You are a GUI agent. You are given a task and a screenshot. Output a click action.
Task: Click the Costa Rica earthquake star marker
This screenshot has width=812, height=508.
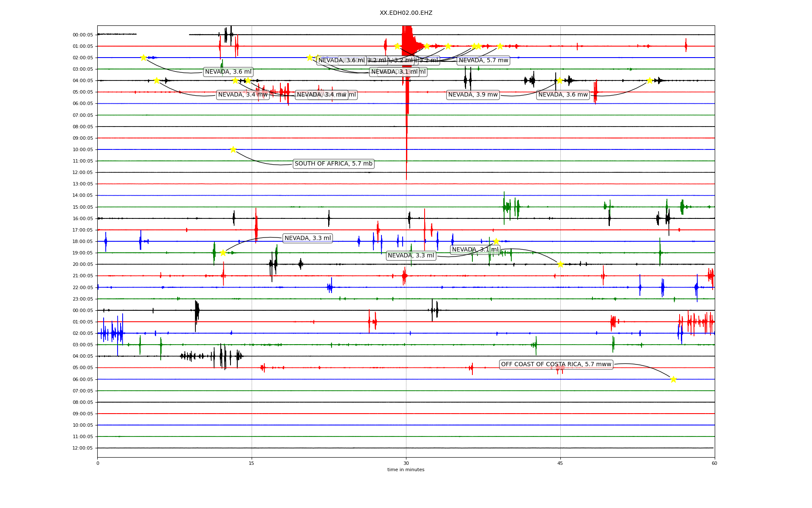coord(673,379)
